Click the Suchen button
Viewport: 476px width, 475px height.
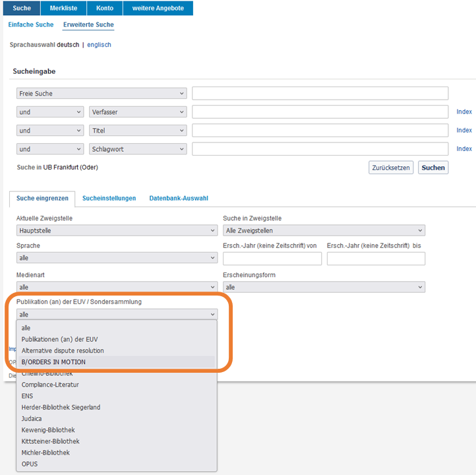[x=433, y=168]
